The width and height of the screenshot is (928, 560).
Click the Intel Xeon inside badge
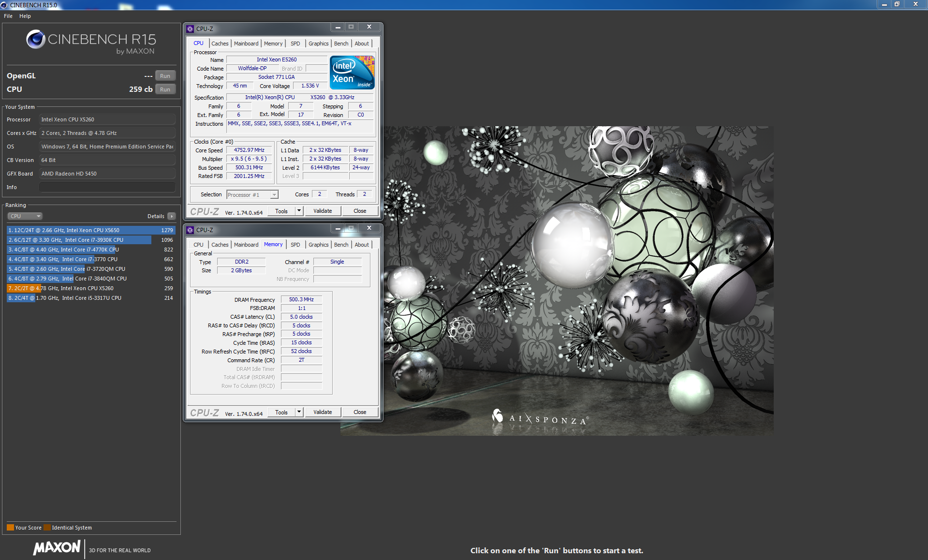[352, 73]
